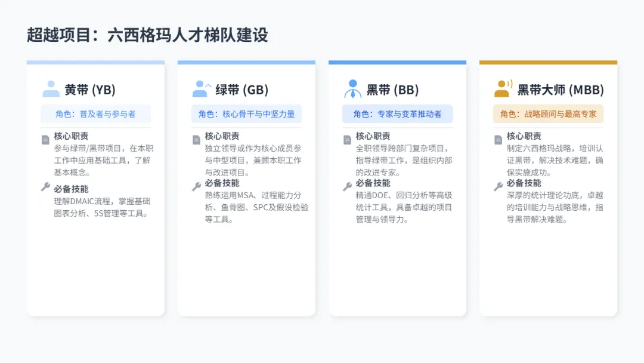The width and height of the screenshot is (644, 363).
Task: Click the 绿带 (GB) card heading text
Action: point(242,90)
